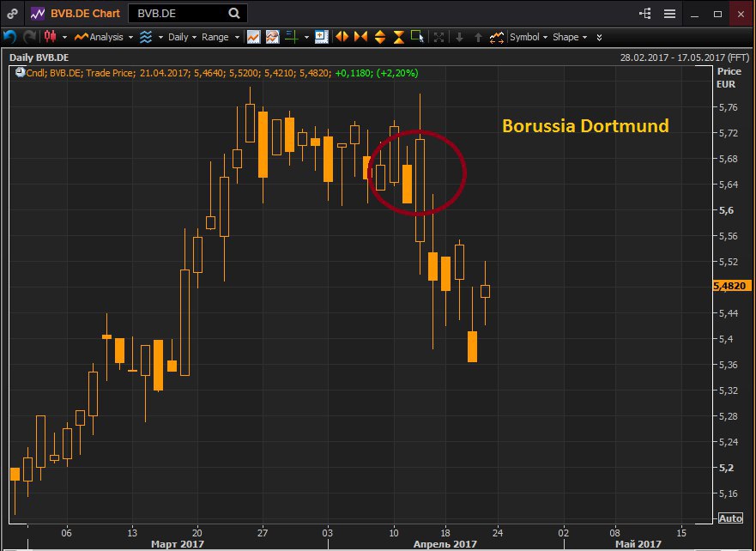Open the Range menu
756x551 pixels.
point(215,37)
